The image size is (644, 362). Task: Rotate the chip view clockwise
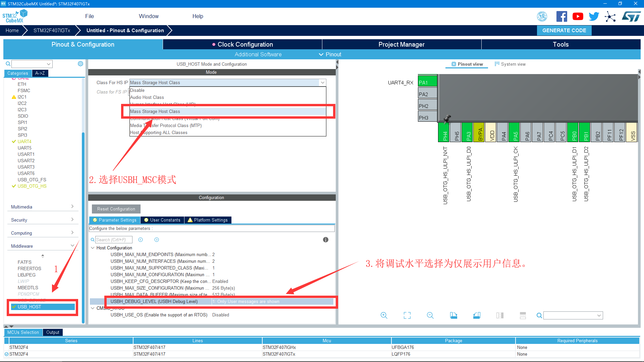[453, 315]
